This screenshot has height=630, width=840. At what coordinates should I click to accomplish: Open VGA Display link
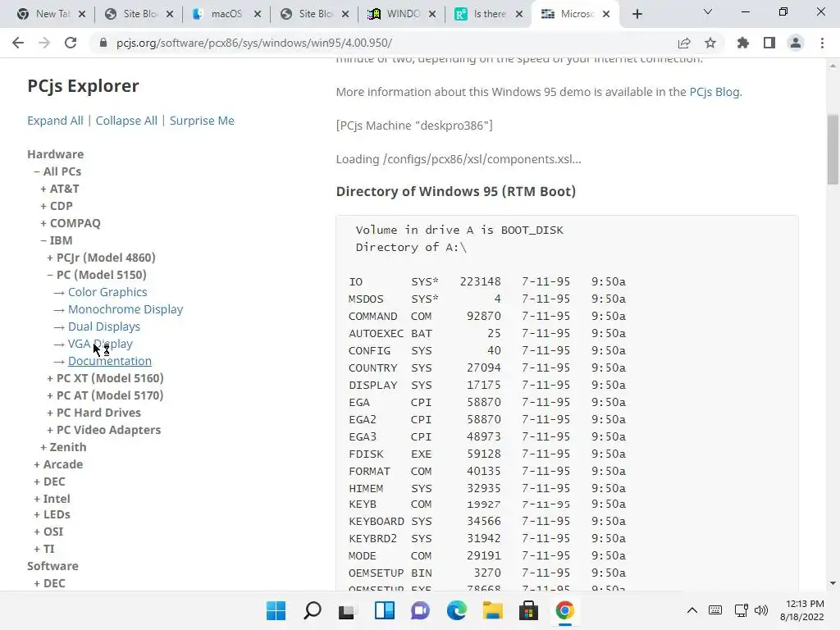(100, 344)
